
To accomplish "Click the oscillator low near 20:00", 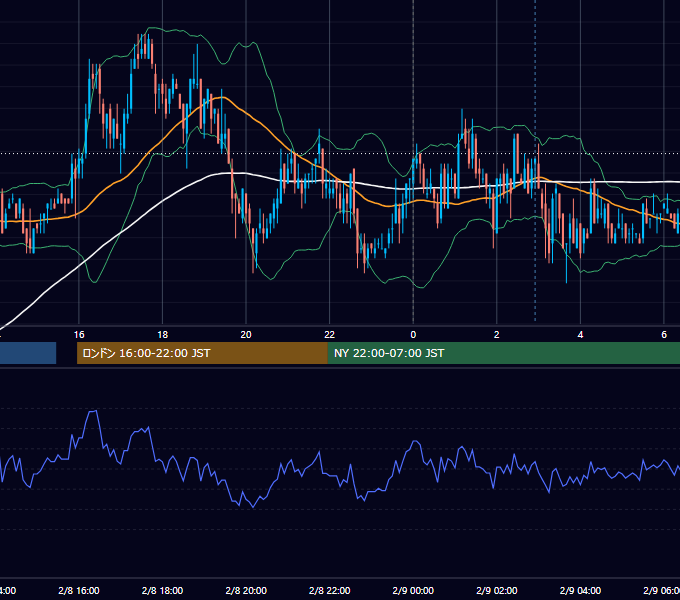I will [x=253, y=506].
